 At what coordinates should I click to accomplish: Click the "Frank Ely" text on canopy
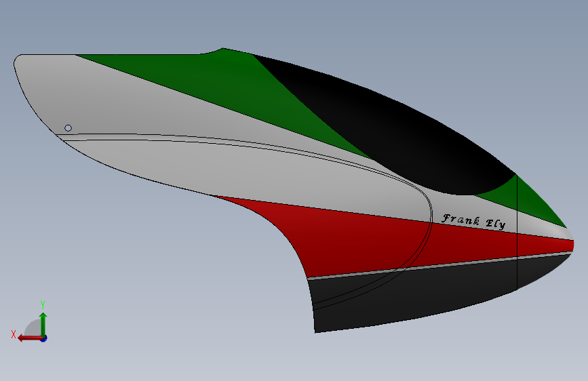(x=473, y=222)
